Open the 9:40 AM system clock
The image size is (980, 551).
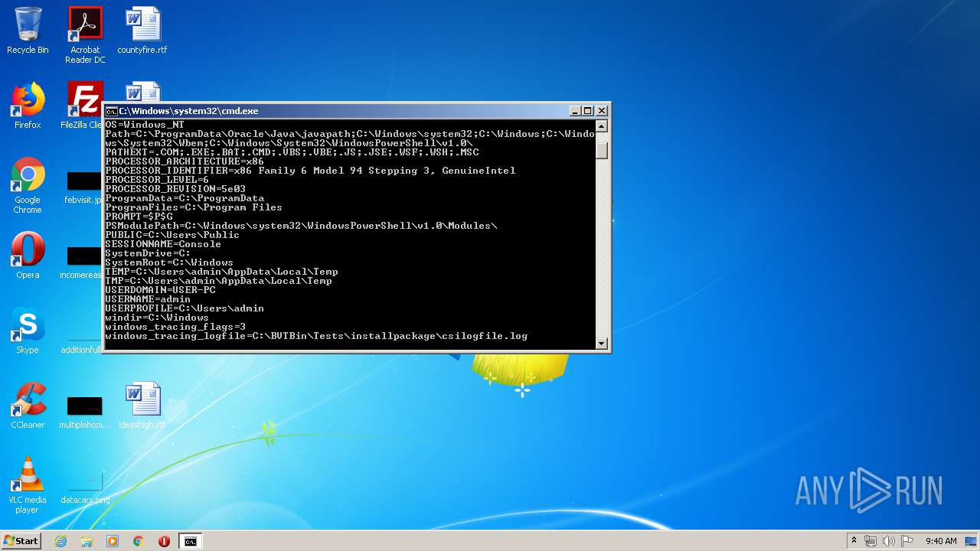pos(941,541)
